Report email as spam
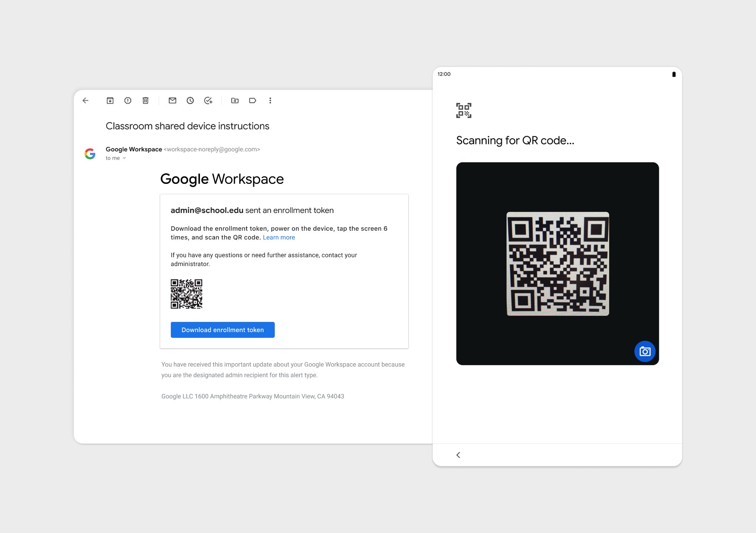 [128, 101]
